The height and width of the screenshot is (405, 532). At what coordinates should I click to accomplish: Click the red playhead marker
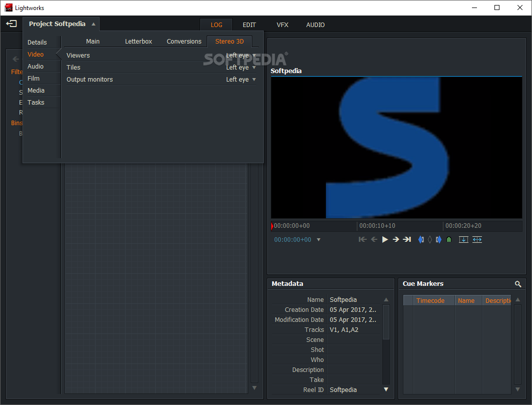(272, 226)
